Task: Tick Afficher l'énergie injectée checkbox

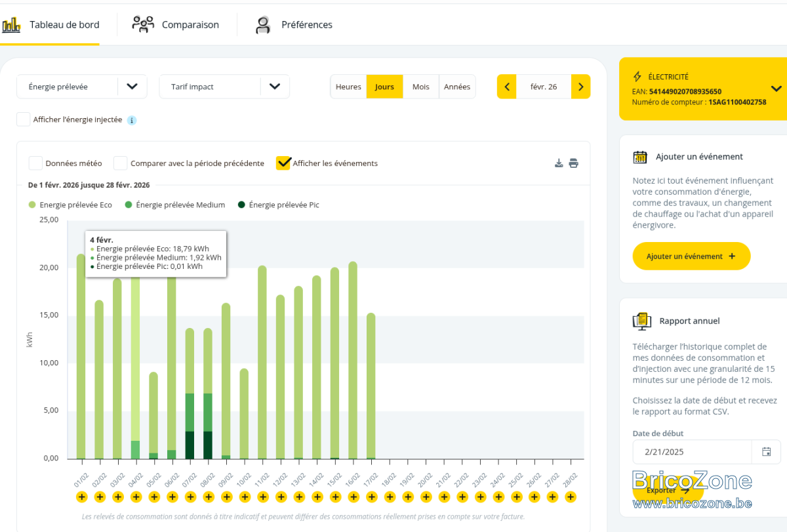Action: point(24,119)
